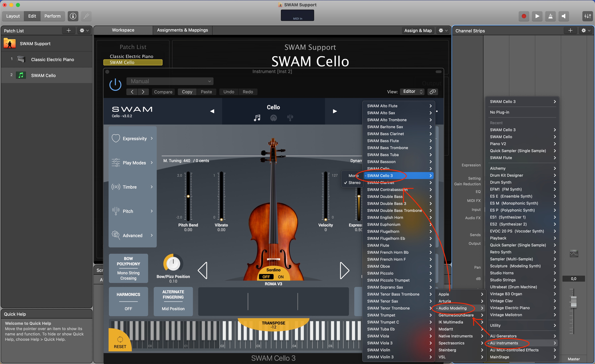Open the mixer icon at top right

coord(587,16)
